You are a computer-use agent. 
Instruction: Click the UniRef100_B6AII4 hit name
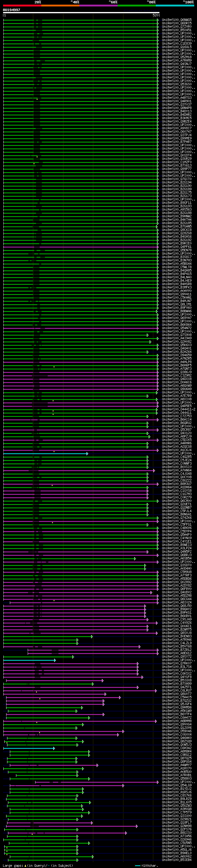pos(177,419)
